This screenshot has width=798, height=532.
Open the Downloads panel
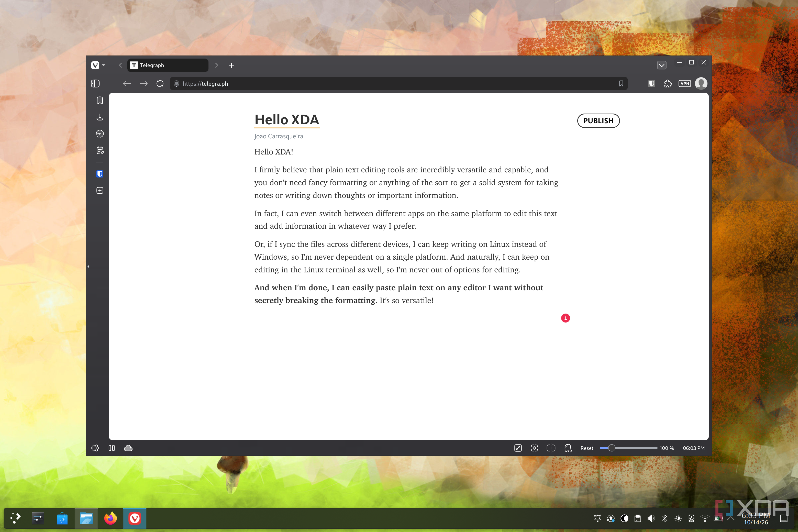pos(100,117)
